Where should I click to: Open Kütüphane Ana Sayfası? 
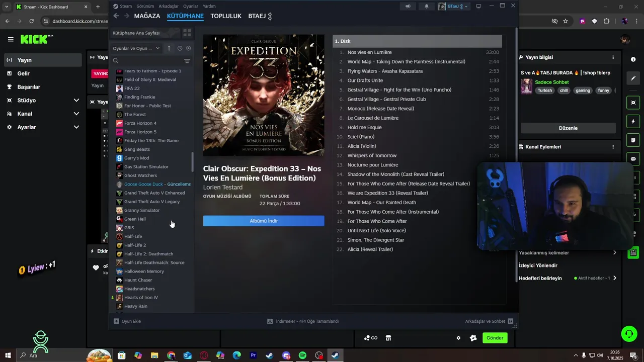[x=145, y=33]
